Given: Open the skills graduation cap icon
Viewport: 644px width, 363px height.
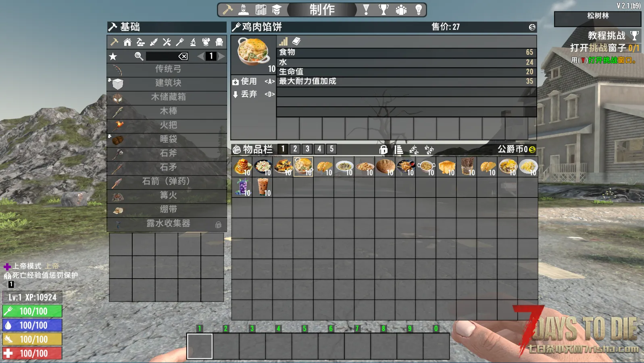Looking at the screenshot, I should click(277, 9).
